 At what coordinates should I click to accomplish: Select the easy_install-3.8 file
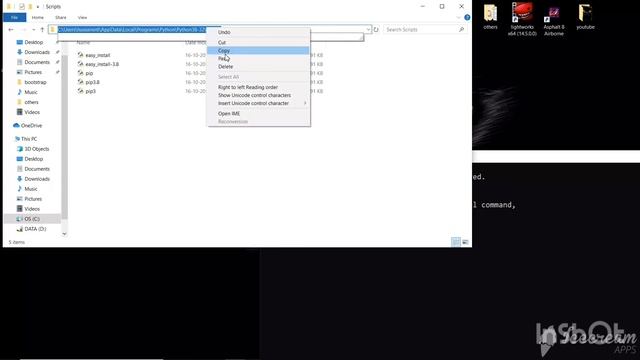click(102, 64)
